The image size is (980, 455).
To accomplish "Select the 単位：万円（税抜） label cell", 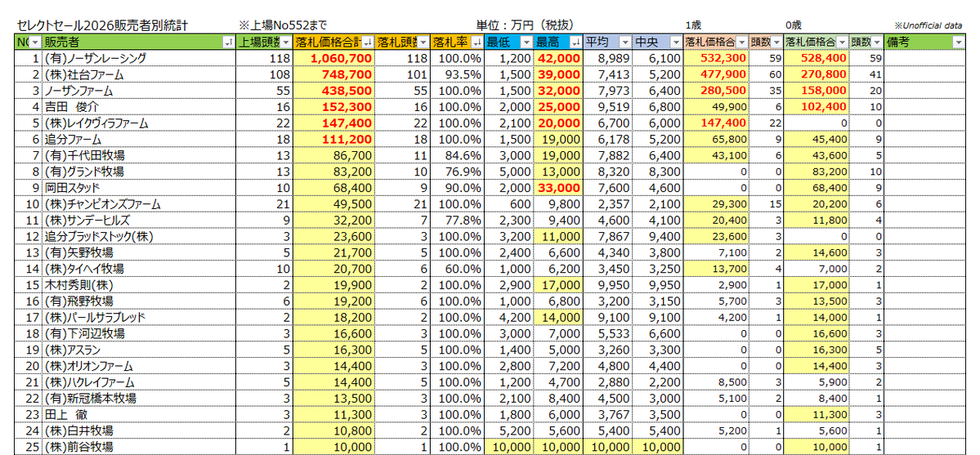I will coord(525,25).
